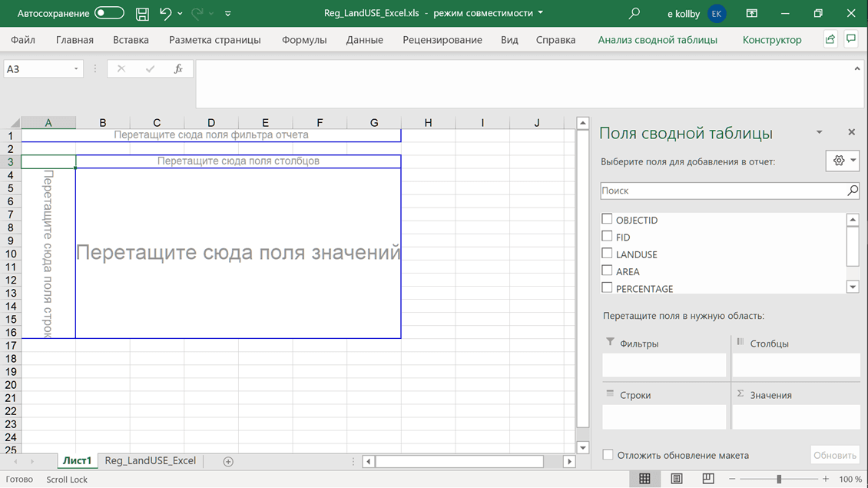Click the Значения drop area
Viewport: 868px width, 488px height.
click(x=796, y=417)
